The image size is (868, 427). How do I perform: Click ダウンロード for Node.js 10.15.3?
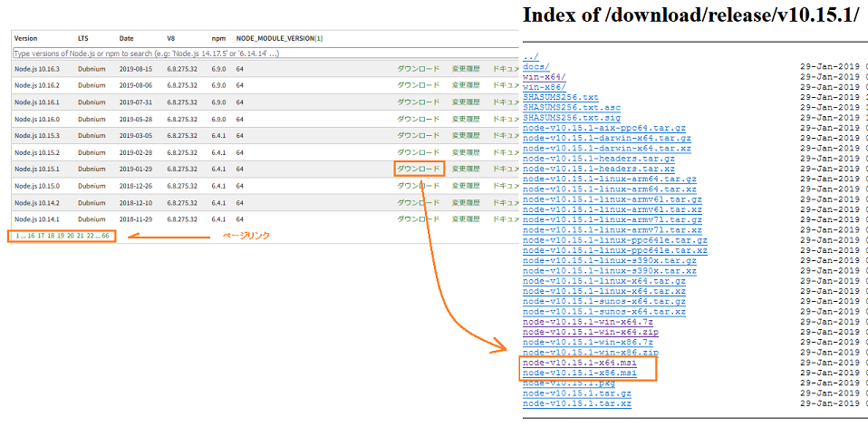(419, 136)
